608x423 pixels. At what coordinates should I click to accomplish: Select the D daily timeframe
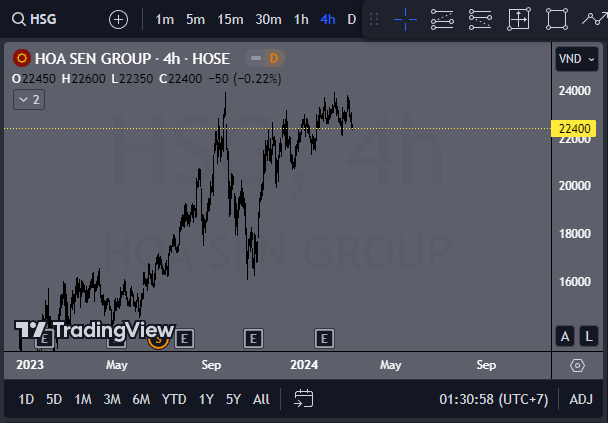[351, 19]
